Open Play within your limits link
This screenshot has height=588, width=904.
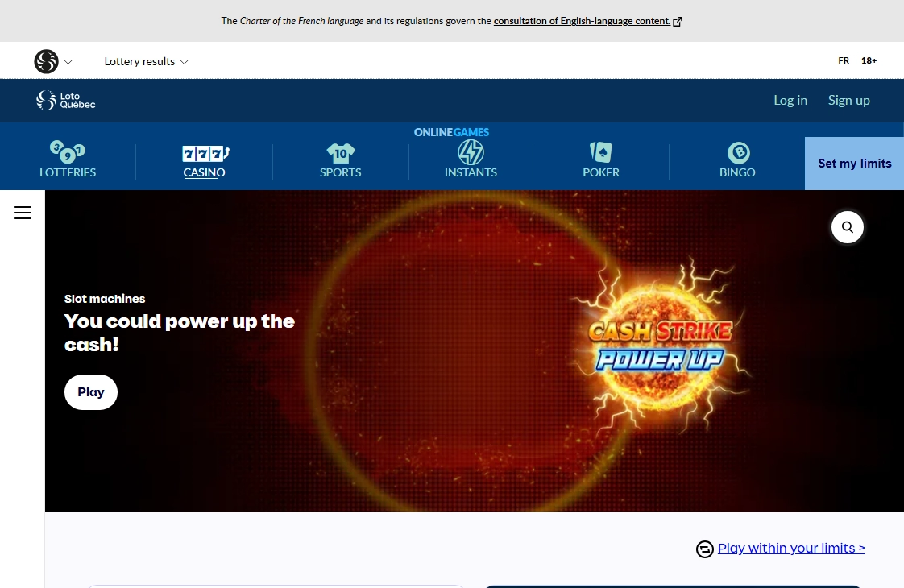791,548
